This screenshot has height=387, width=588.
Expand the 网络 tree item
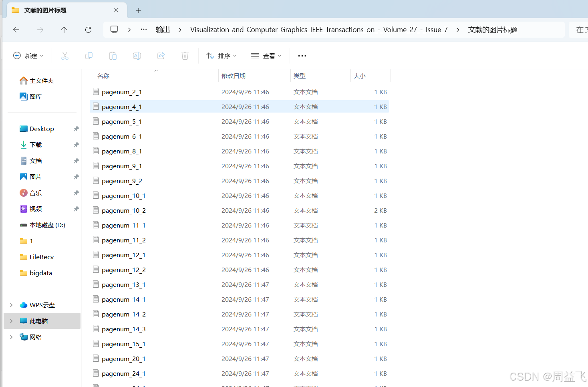(11, 337)
